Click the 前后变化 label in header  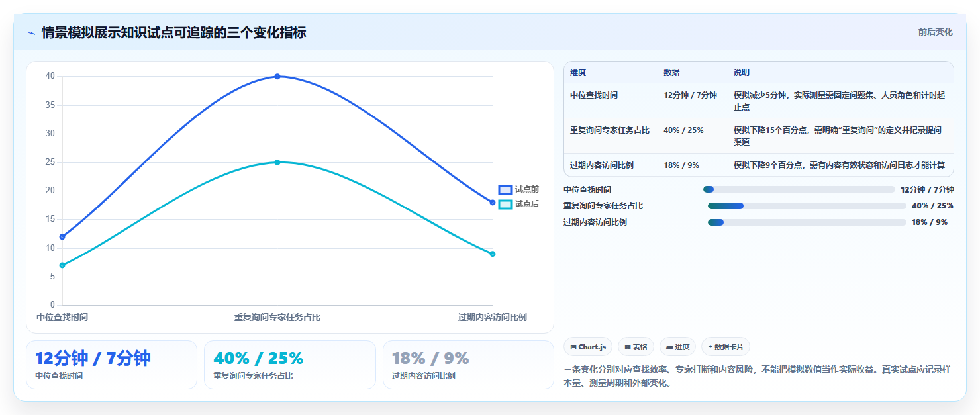point(935,32)
